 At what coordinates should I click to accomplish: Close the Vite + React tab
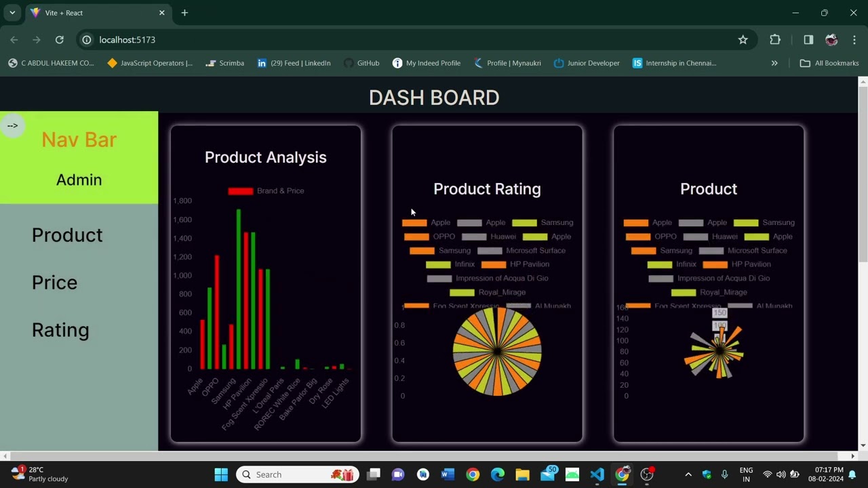162,13
